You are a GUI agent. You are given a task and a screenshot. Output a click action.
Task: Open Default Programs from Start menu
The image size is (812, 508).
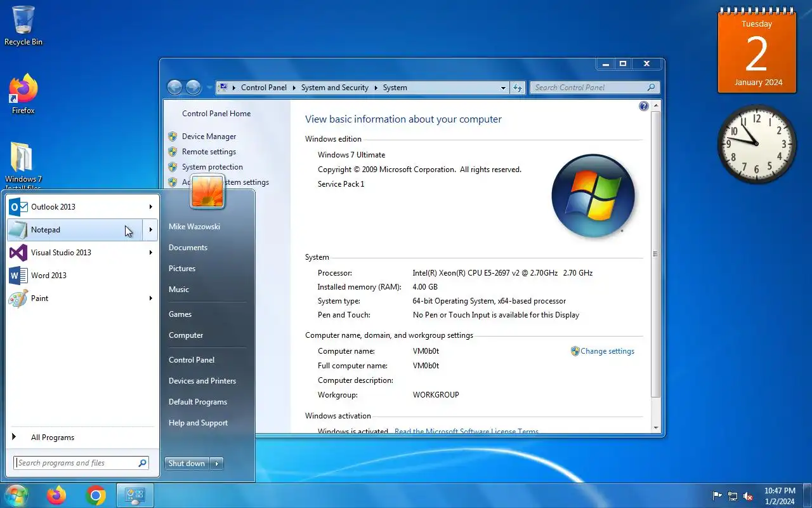pyautogui.click(x=198, y=402)
